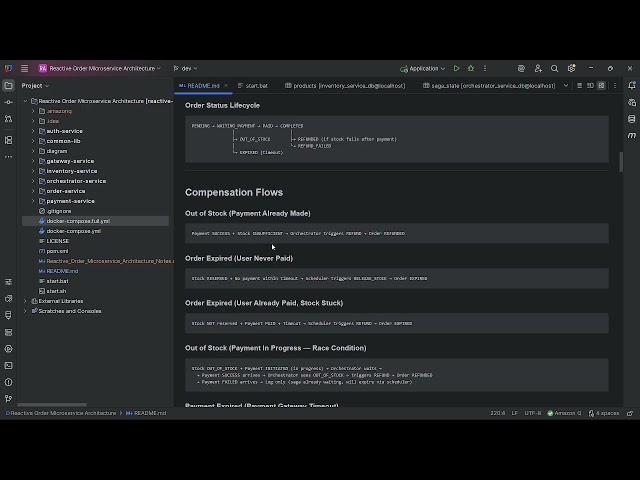Open the dev branch dropdown

pos(186,69)
